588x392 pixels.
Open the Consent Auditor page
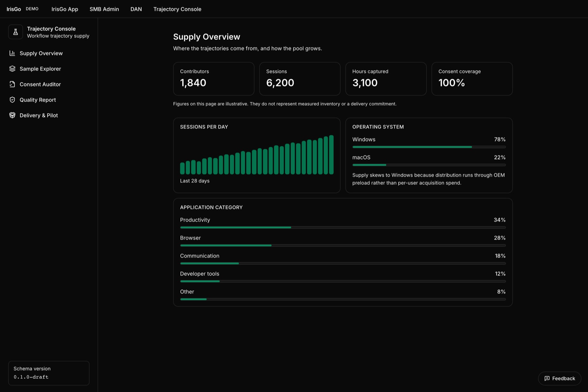[x=49, y=84]
